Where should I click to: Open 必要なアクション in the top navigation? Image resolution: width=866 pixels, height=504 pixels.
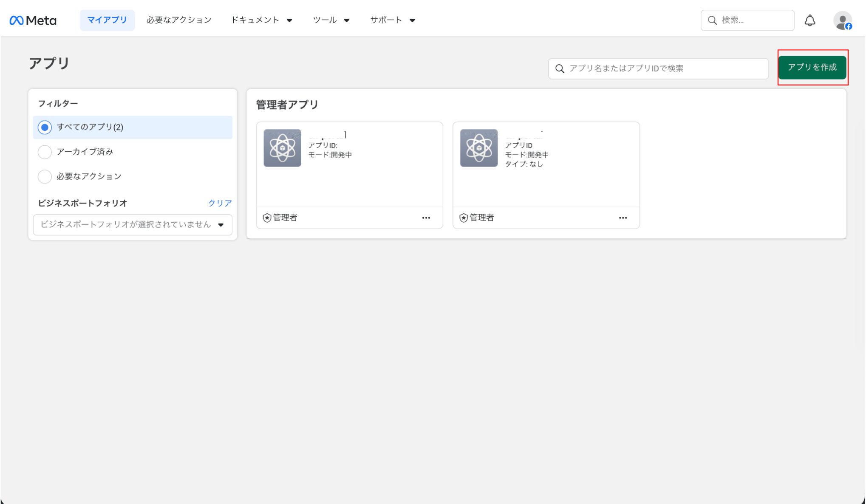(x=179, y=20)
